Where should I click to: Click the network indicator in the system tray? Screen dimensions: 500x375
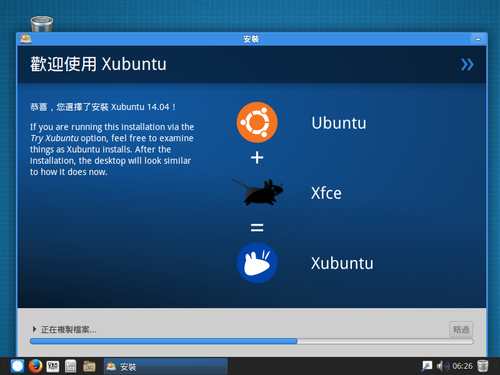427,366
